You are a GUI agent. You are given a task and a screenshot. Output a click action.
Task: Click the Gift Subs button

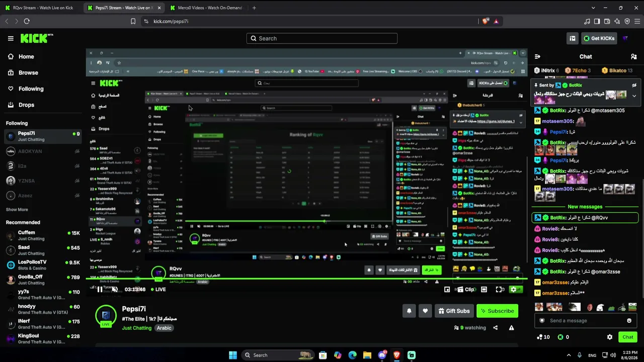tap(454, 311)
